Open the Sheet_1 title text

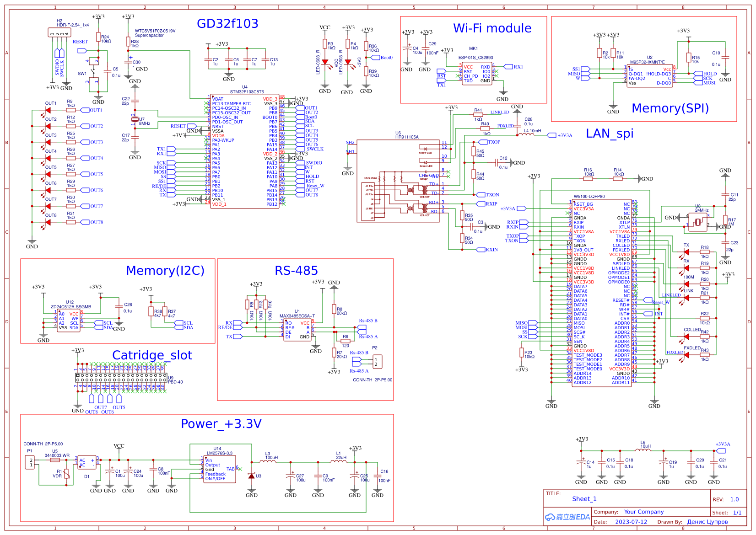pos(584,499)
